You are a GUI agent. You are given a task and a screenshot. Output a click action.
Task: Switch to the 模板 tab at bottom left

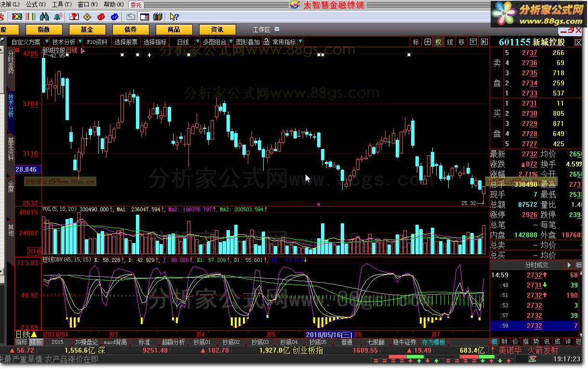36,342
